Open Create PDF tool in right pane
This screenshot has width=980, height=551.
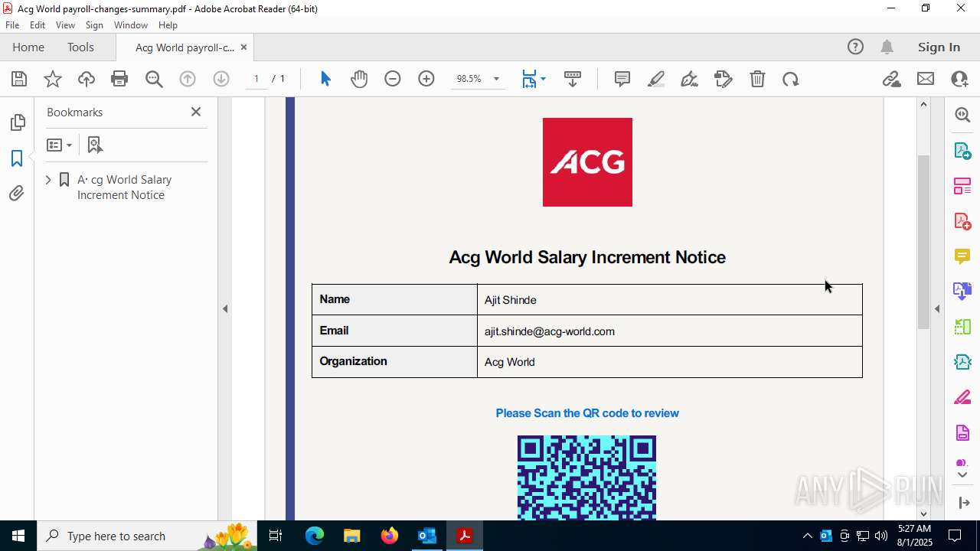(x=962, y=221)
